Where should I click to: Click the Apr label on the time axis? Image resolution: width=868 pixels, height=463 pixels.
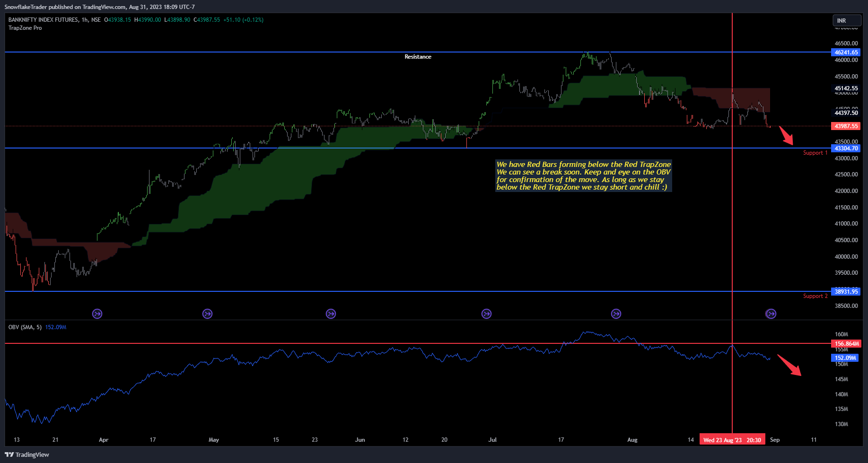(x=104, y=440)
